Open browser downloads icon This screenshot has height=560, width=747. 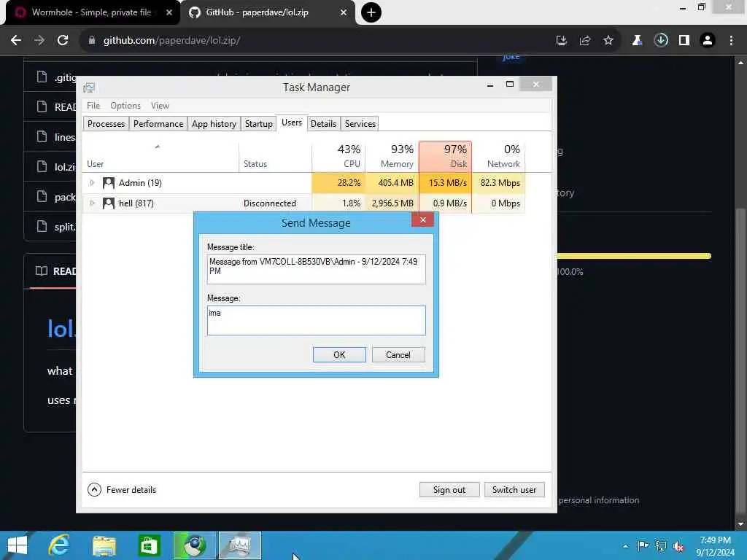tap(661, 41)
